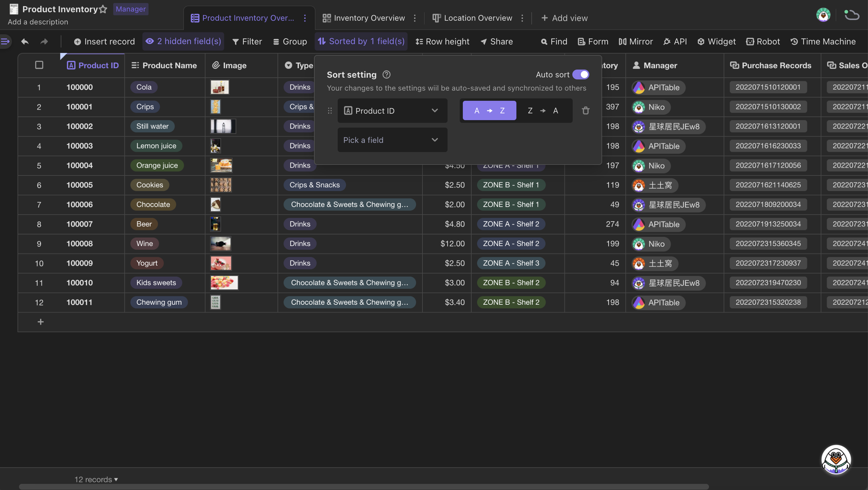Open the Share options

(x=496, y=41)
